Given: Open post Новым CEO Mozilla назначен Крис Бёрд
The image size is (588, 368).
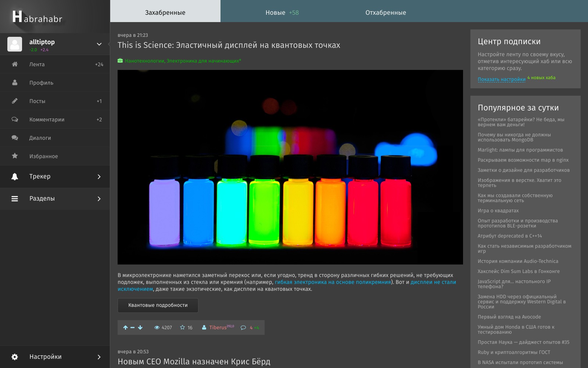Looking at the screenshot, I should tap(194, 362).
